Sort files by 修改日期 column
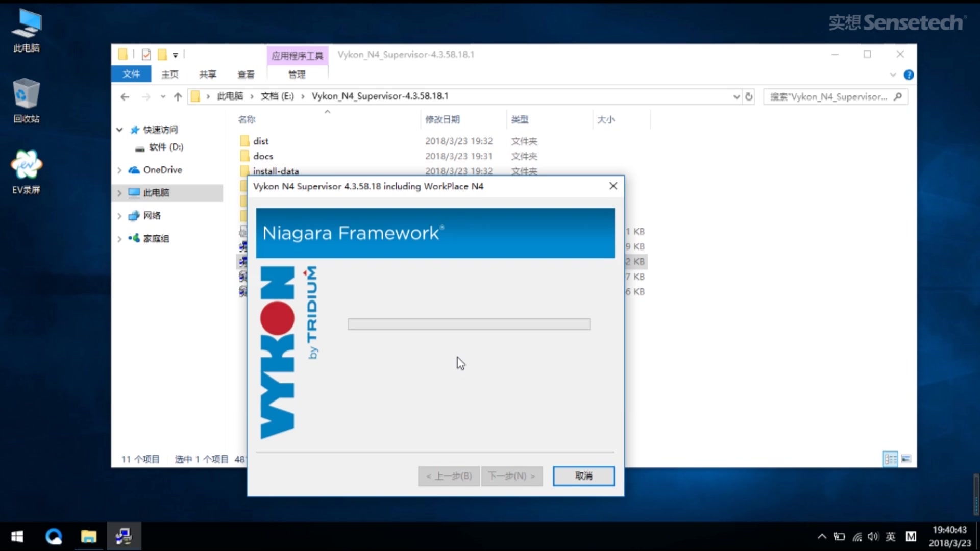Viewport: 980px width, 551px height. point(443,119)
